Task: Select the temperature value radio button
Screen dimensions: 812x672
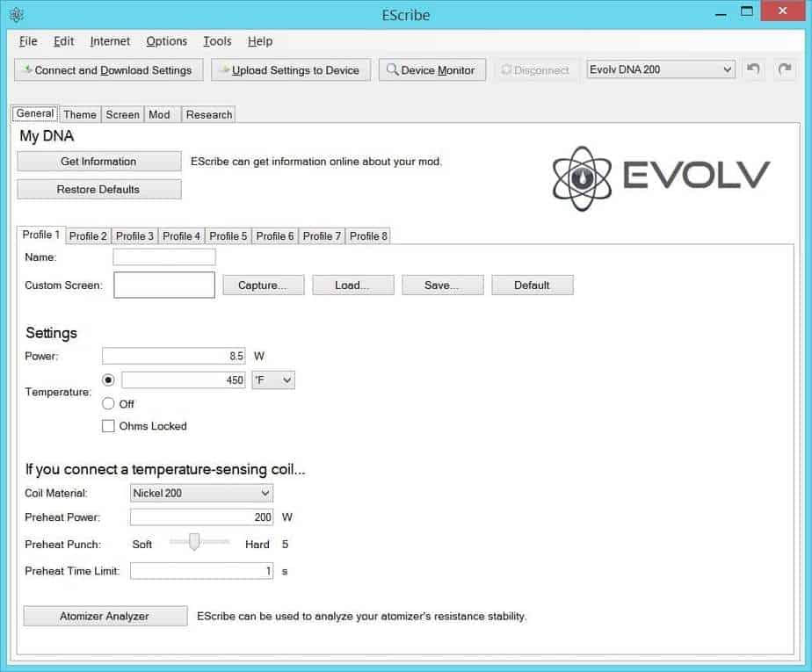Action: (108, 380)
